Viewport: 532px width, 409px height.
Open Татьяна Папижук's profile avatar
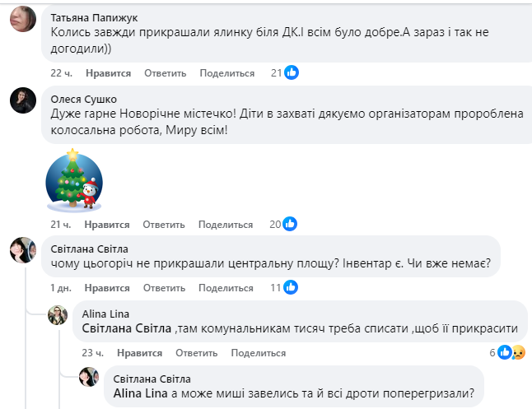point(23,19)
